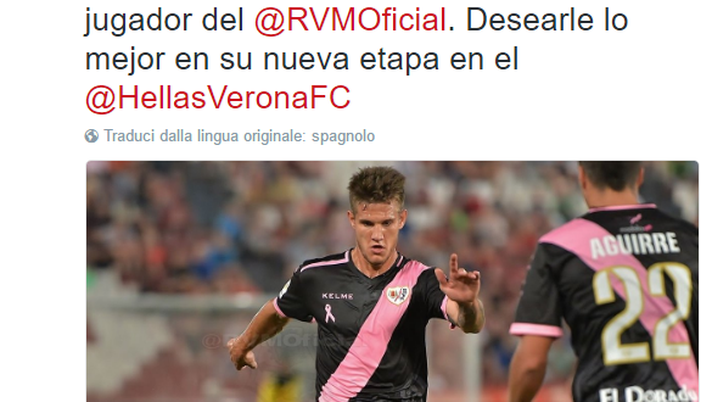
Task: Open the @RVMOficial mention link
Action: click(350, 20)
